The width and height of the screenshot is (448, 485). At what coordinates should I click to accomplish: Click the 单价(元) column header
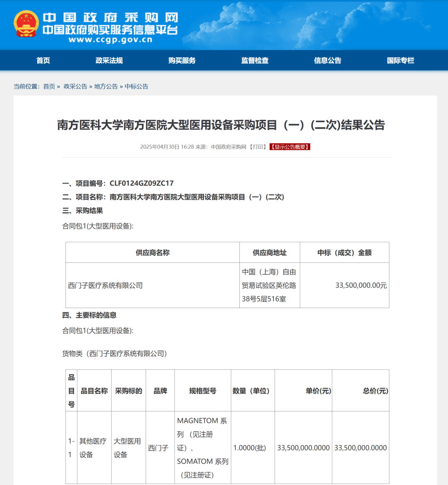point(303,391)
